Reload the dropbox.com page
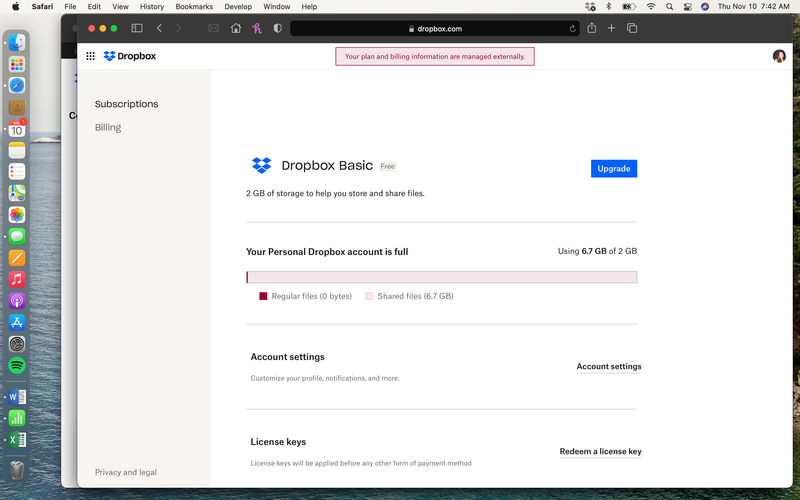This screenshot has height=500, width=800. 573,29
